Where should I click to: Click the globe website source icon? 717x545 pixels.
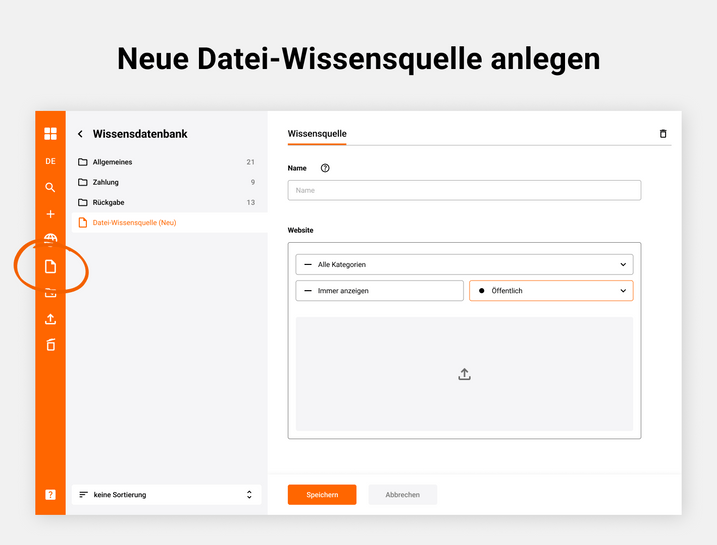tap(50, 239)
